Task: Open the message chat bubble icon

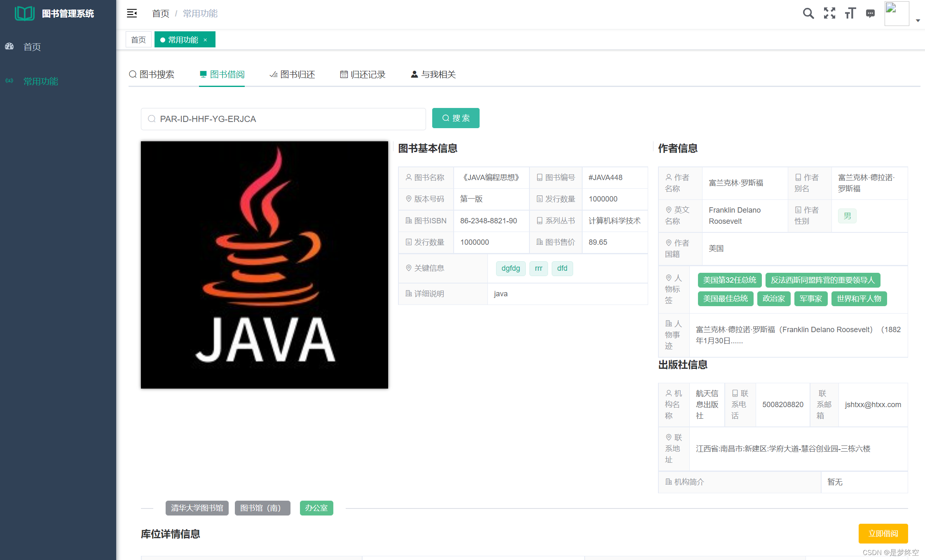Action: 870,14
